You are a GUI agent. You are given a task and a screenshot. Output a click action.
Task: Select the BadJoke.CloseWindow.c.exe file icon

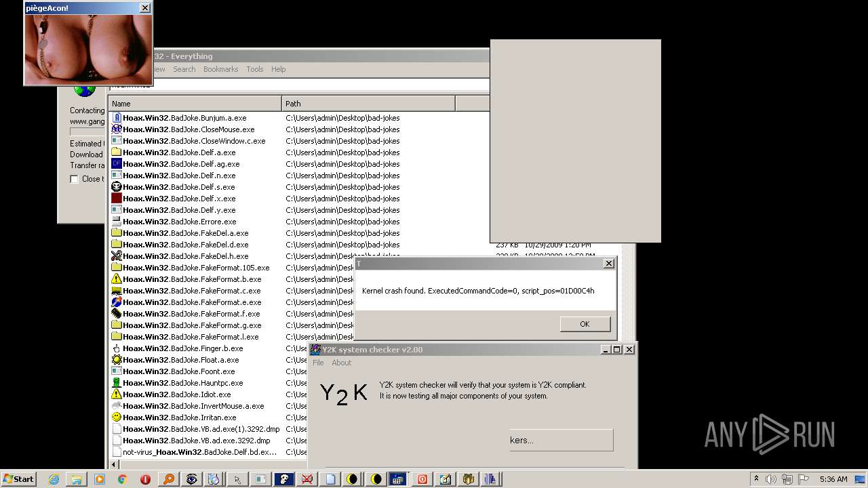pos(117,141)
